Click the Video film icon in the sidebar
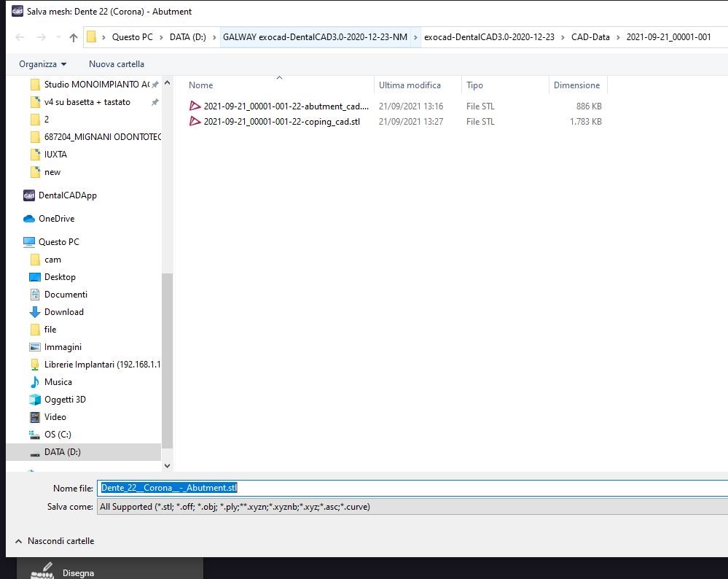The height and width of the screenshot is (579, 728). (35, 417)
